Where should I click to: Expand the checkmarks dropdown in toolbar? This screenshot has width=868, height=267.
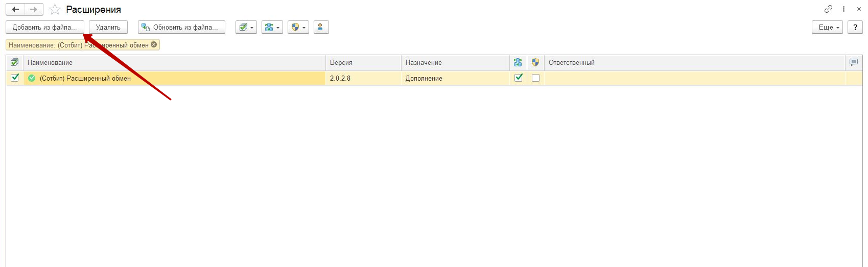click(246, 27)
